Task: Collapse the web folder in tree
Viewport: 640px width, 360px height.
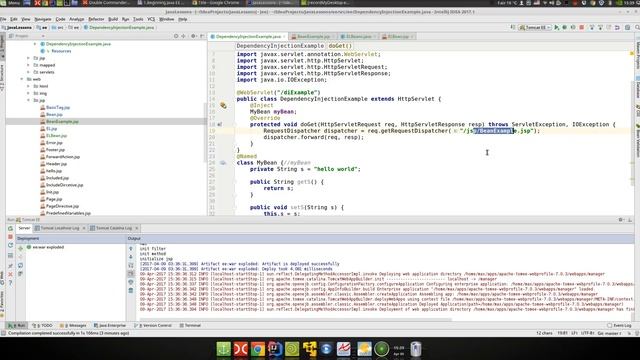Action: point(22,79)
